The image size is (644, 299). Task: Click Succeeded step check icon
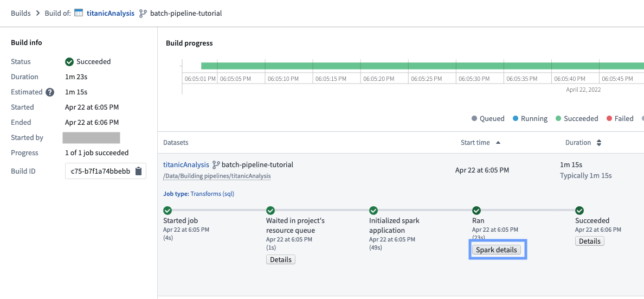579,211
